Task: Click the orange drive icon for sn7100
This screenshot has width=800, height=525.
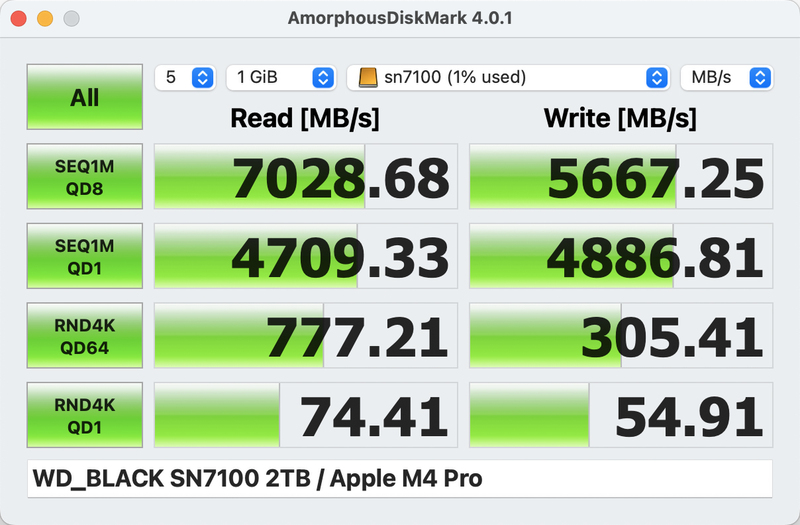Action: (x=368, y=78)
